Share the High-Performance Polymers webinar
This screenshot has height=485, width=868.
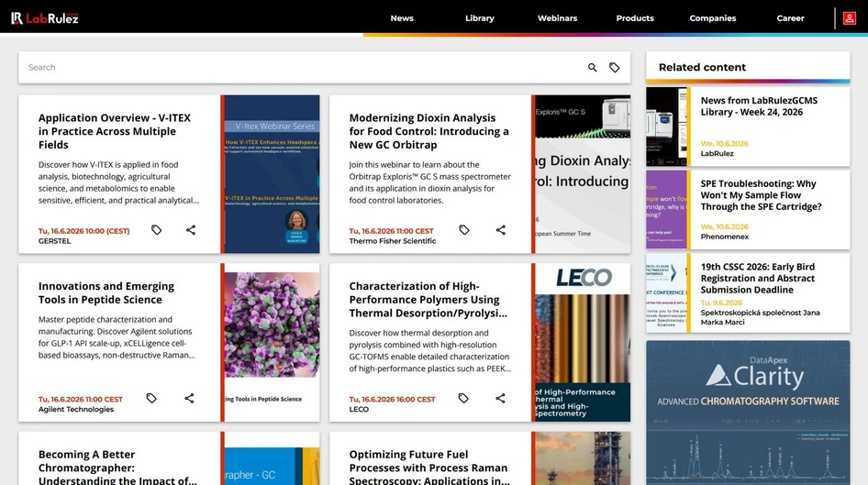(500, 398)
